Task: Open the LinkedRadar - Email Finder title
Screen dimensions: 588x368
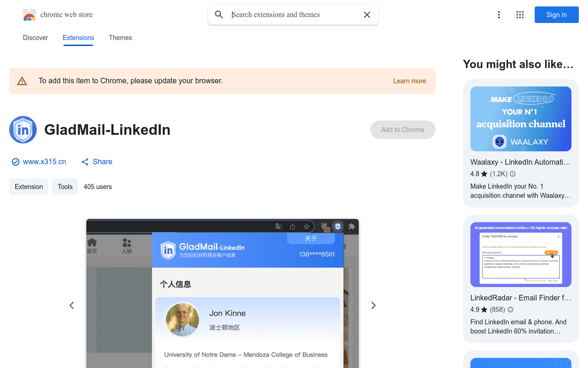Action: [x=520, y=298]
